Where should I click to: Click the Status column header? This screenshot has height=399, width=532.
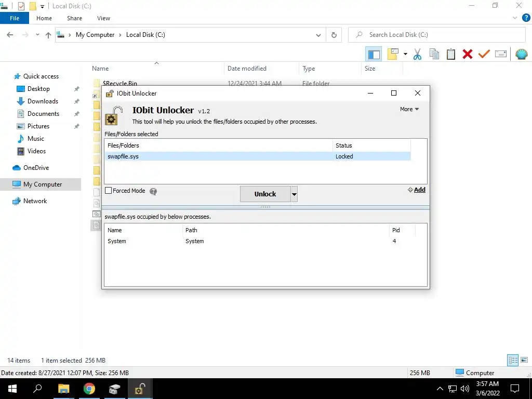(x=371, y=145)
